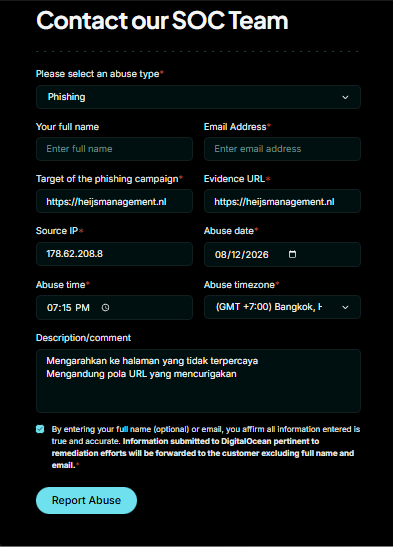Click the Report Abuse button
This screenshot has height=547, width=393.
pos(86,500)
